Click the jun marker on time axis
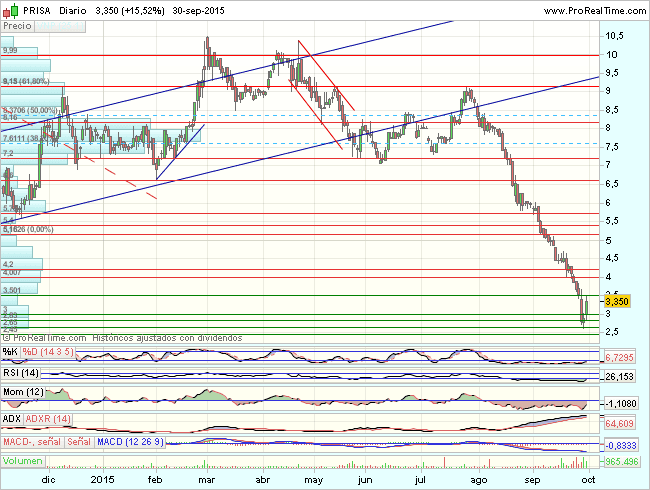The image size is (650, 490). (365, 480)
